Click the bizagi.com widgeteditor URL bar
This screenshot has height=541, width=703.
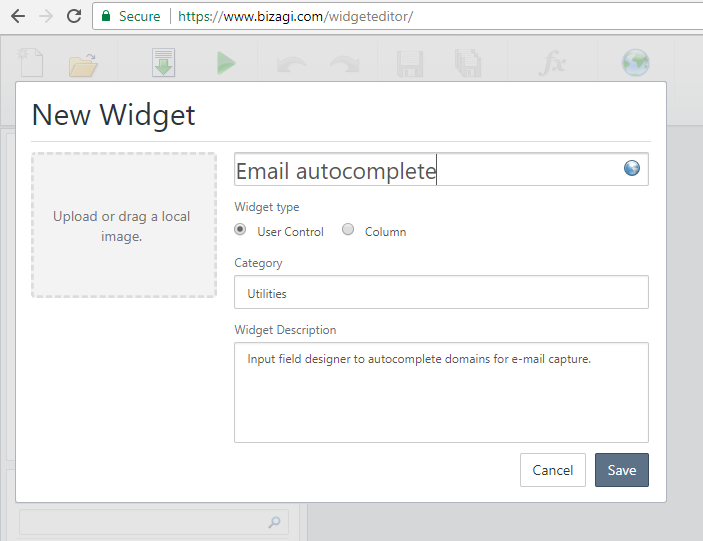tap(397, 17)
